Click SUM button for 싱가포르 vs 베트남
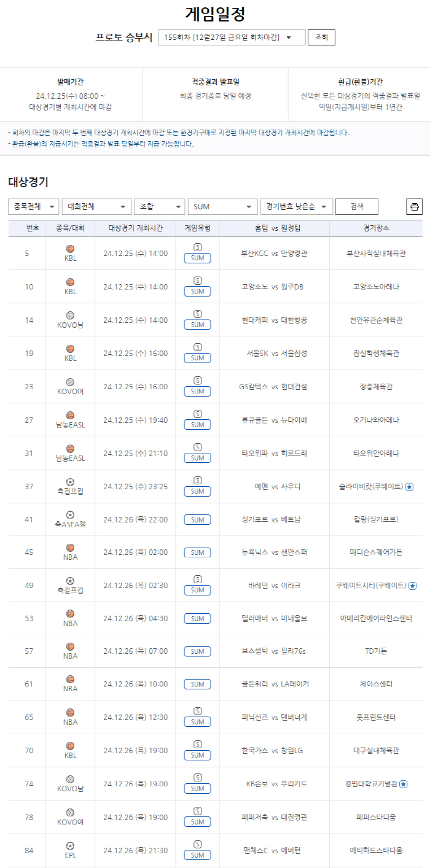 pyautogui.click(x=197, y=520)
